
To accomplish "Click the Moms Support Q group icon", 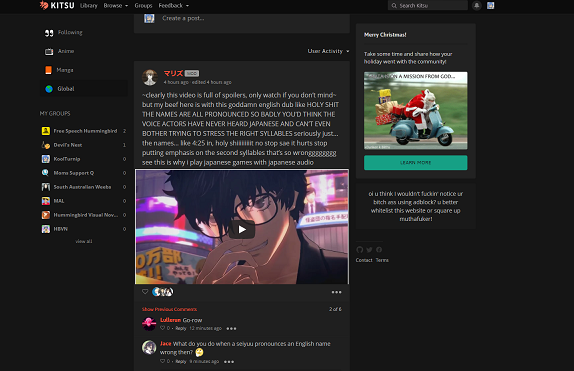I will tap(46, 173).
